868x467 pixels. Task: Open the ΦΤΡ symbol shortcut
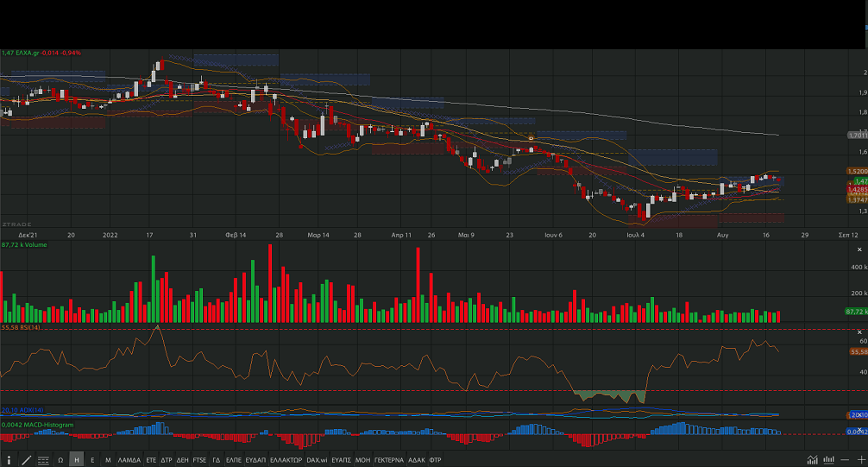pos(435,460)
